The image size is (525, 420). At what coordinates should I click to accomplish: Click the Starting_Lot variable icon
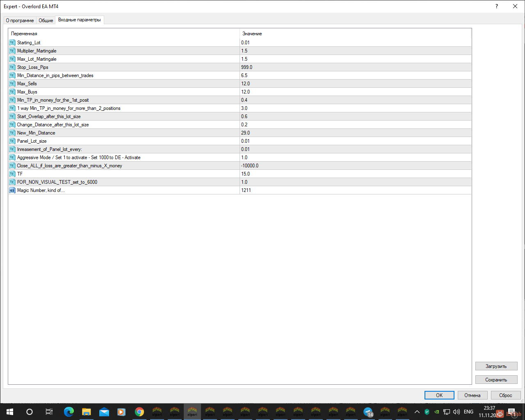tap(12, 43)
